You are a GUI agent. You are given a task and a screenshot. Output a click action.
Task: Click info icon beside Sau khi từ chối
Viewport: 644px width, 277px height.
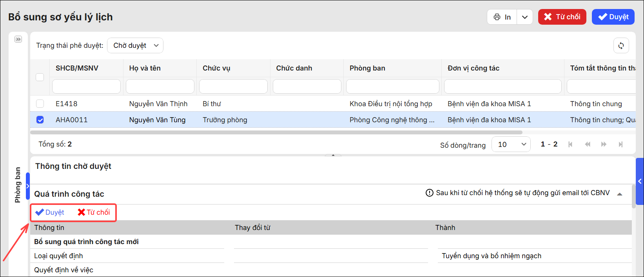[x=430, y=193]
